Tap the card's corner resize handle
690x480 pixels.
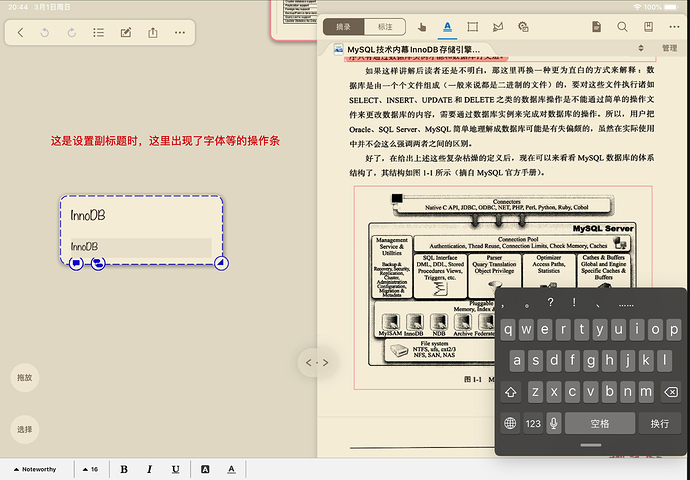click(x=221, y=263)
